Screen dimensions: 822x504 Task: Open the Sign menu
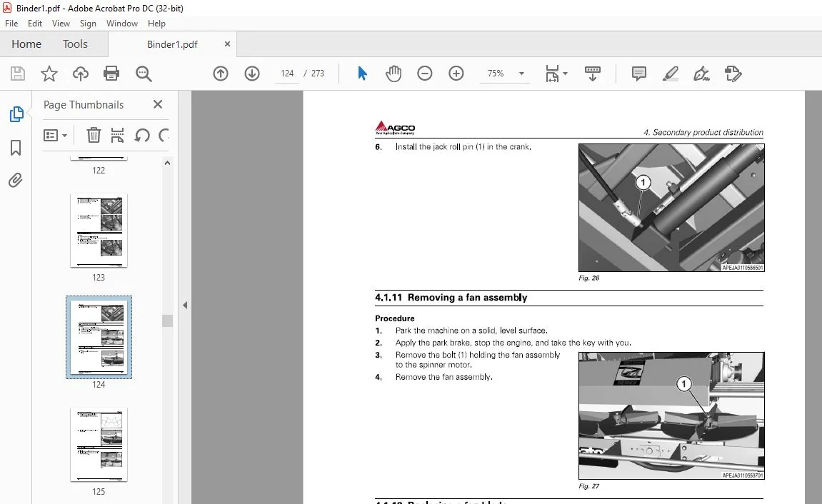(88, 24)
